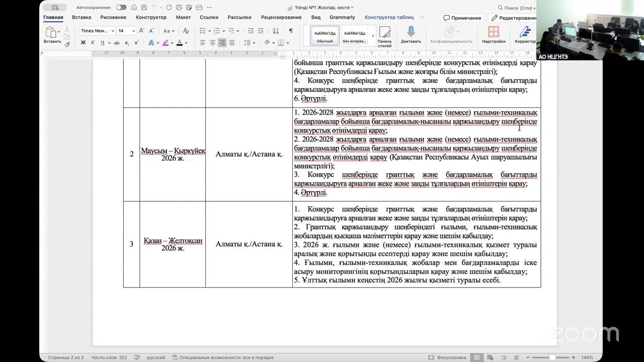Image resolution: width=644 pixels, height=362 pixels.
Task: Insert a numbered list
Action: (x=216, y=31)
